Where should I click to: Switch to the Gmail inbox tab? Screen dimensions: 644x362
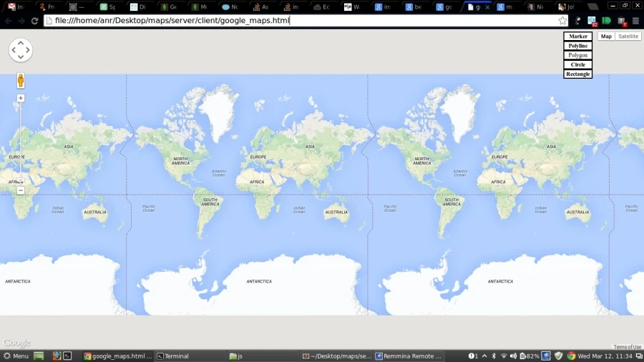17,6
